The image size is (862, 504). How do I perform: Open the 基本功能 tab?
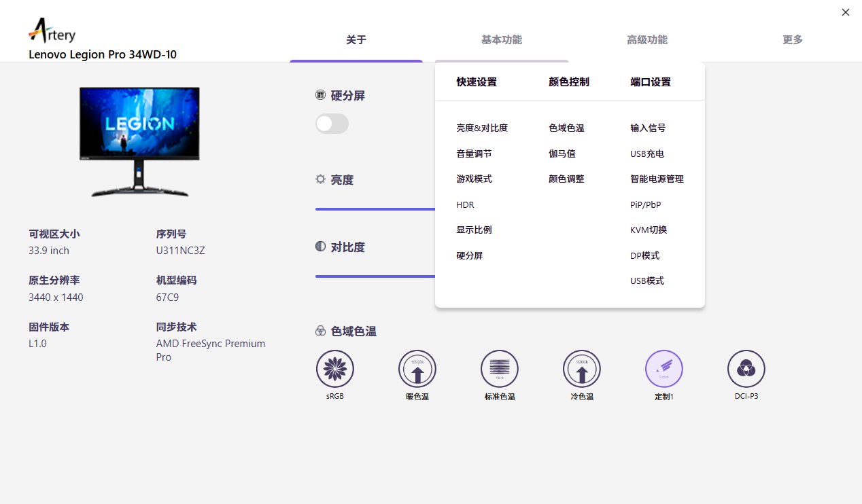click(502, 40)
